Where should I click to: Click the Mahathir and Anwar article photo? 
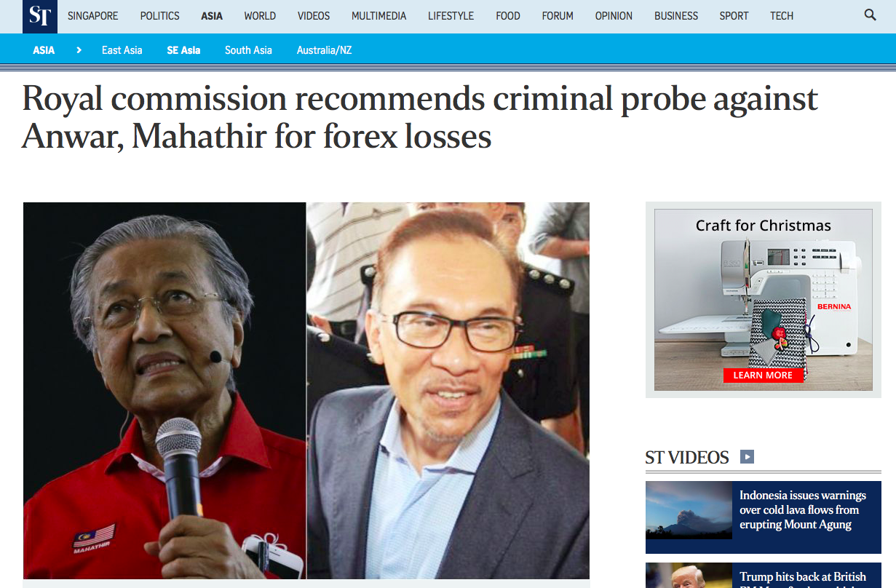(306, 391)
